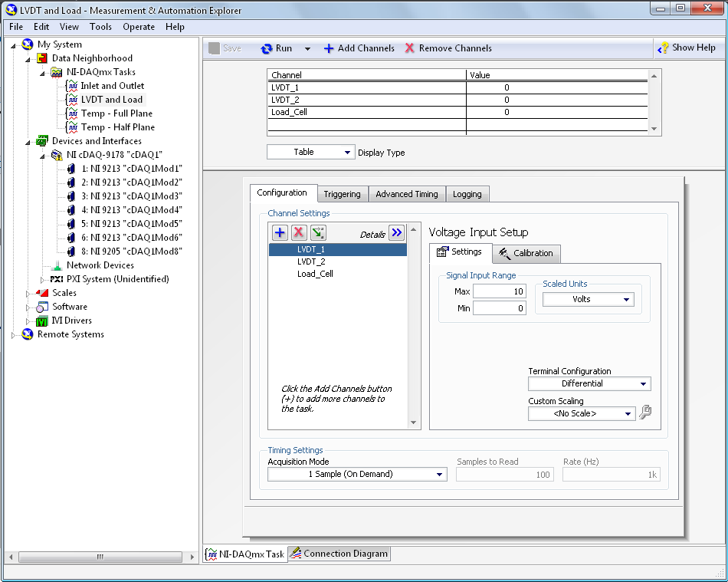
Task: Open the File menu
Action: [x=16, y=27]
